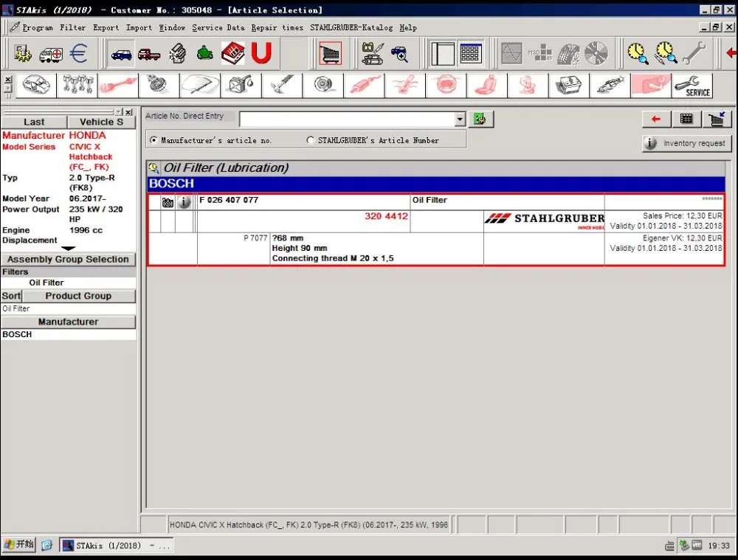
Task: Launch Internet Explorer from the quick launch
Action: coord(46,545)
